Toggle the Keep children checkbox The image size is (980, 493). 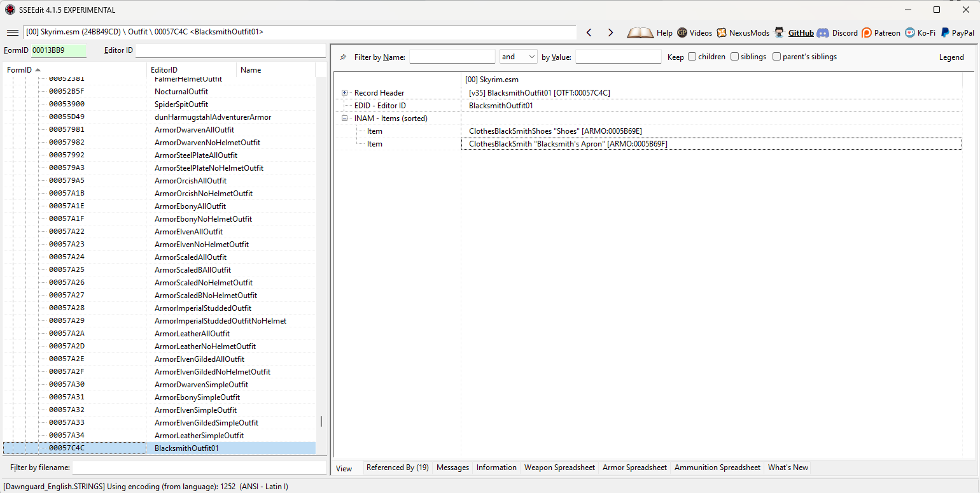click(692, 57)
